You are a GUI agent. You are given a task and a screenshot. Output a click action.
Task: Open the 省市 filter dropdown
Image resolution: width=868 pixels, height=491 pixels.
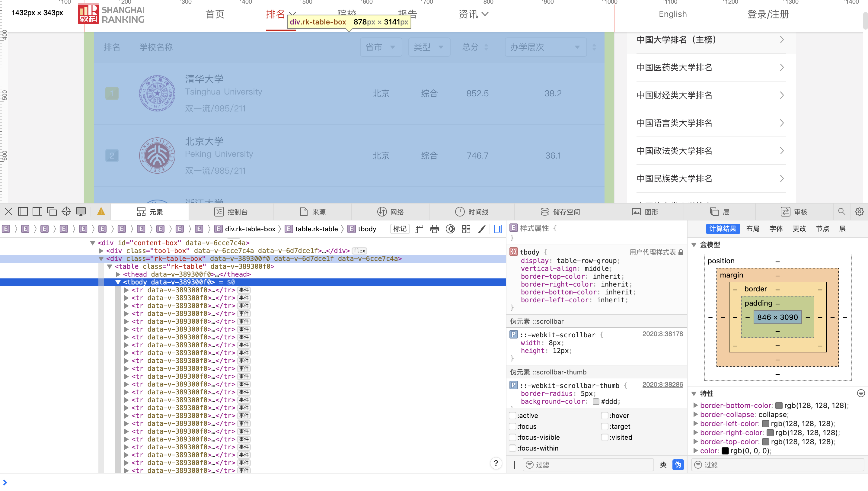[x=381, y=47]
